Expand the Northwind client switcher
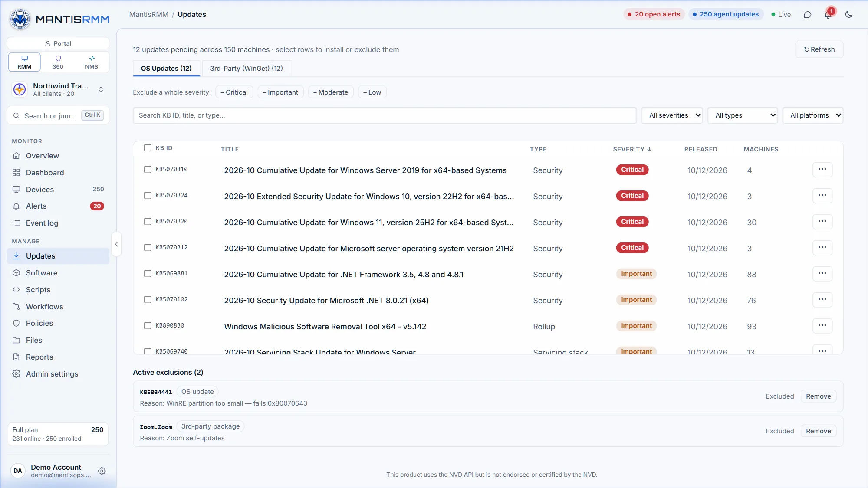 click(58, 90)
